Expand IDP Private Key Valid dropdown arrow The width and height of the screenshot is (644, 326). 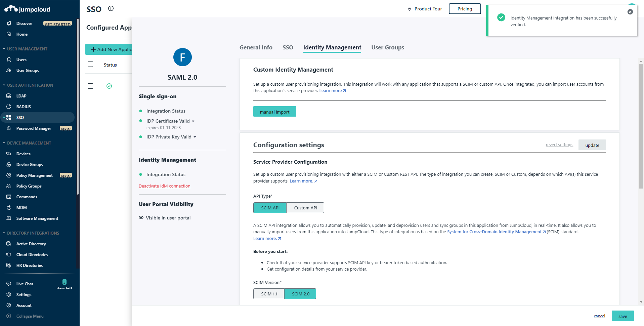(x=195, y=137)
